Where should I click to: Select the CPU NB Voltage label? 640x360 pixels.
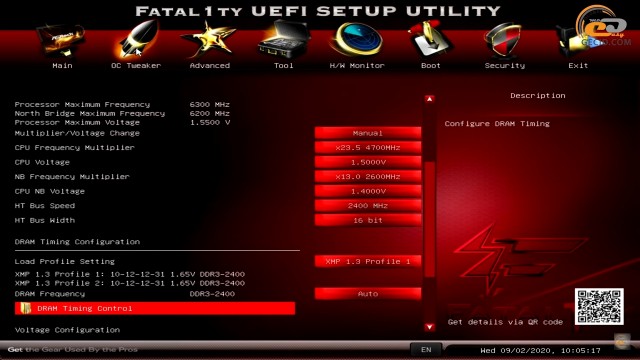pyautogui.click(x=50, y=191)
